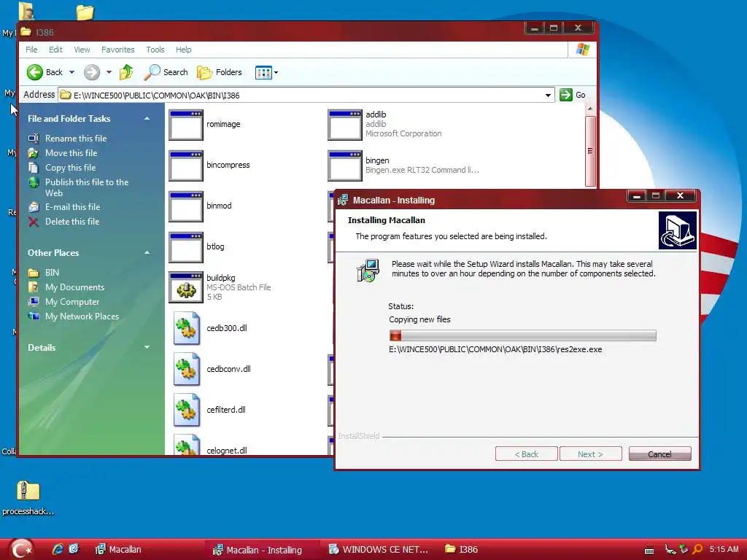The width and height of the screenshot is (747, 560).
Task: Click the Rename this file icon
Action: [34, 139]
